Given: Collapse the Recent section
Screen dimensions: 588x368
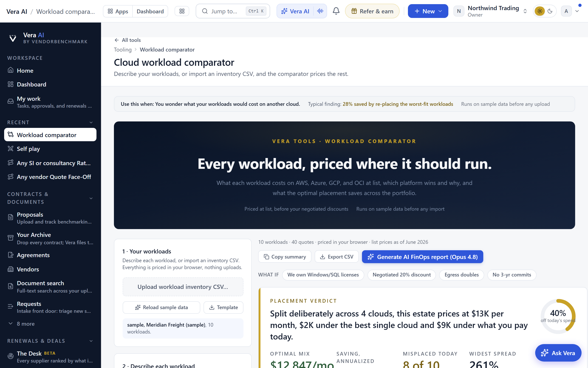Looking at the screenshot, I should (x=91, y=122).
